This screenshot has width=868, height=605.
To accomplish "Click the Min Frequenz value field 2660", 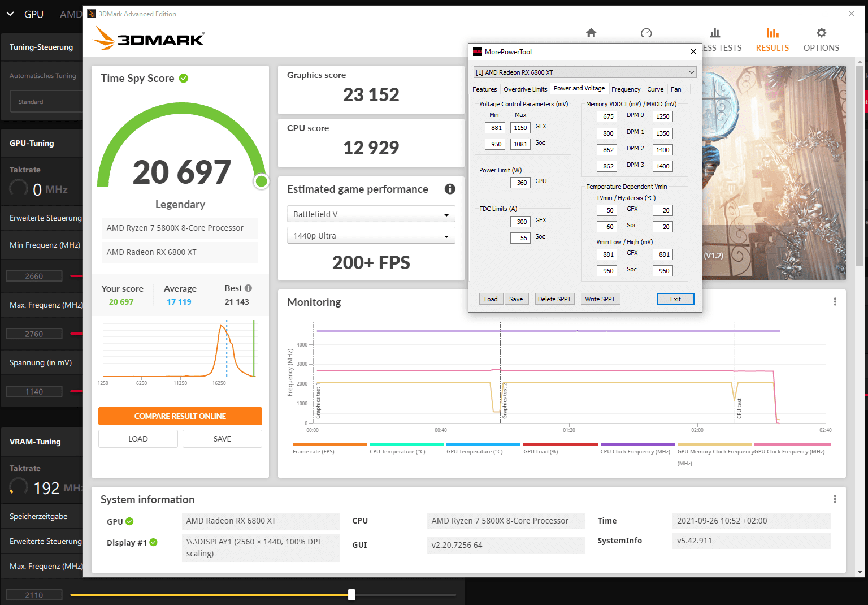I will (34, 276).
